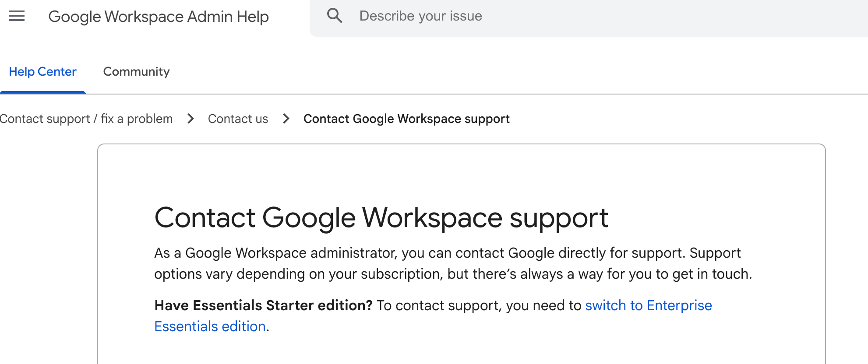Click the chevron after 'fix a problem'
Screen dimensions: 868x364
point(191,119)
